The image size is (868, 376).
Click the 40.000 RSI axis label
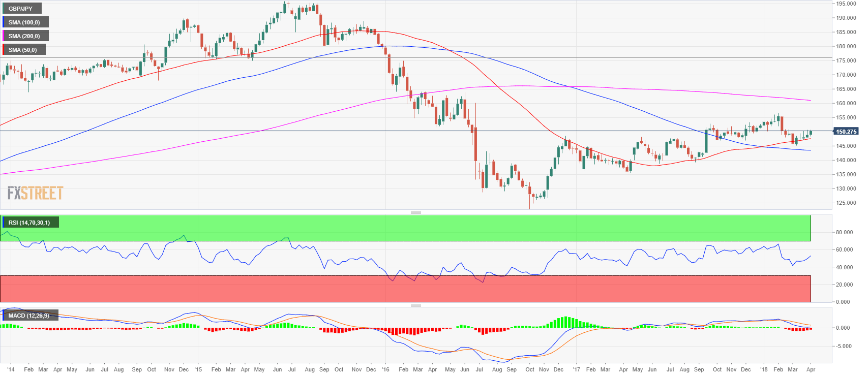pos(845,267)
